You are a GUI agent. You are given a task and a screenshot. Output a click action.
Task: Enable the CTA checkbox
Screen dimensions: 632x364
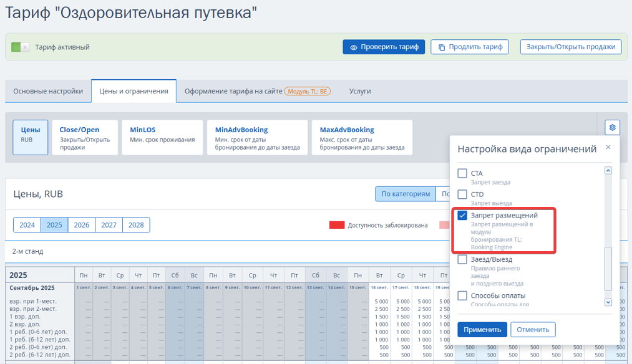click(x=462, y=173)
